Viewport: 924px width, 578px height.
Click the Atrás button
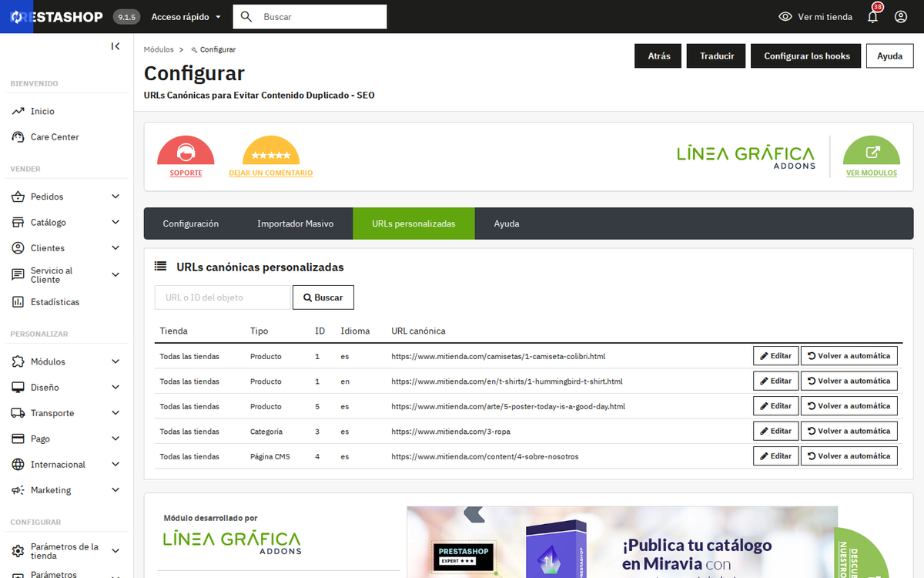659,56
